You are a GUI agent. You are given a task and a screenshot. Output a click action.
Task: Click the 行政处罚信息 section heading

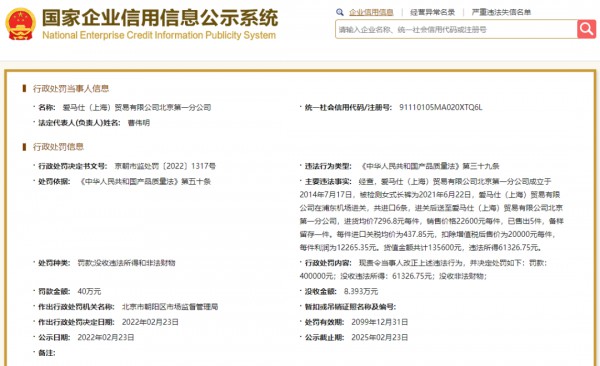[x=58, y=147]
